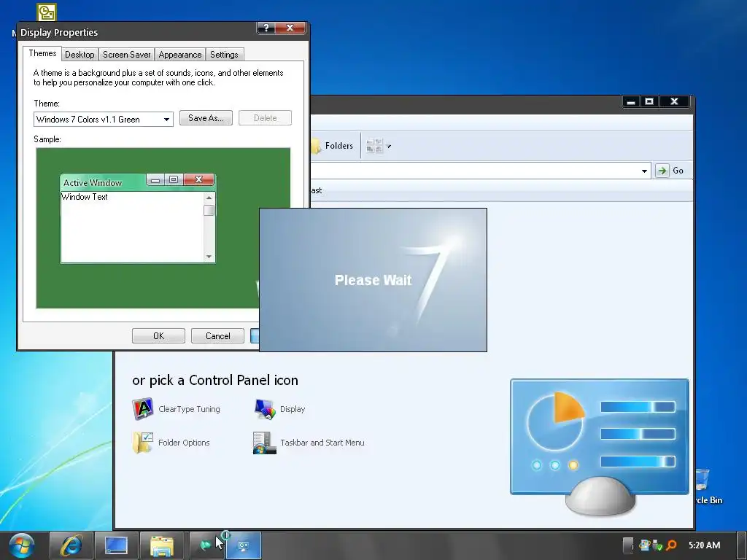747x560 pixels.
Task: Switch to the Desktop tab
Action: (80, 54)
